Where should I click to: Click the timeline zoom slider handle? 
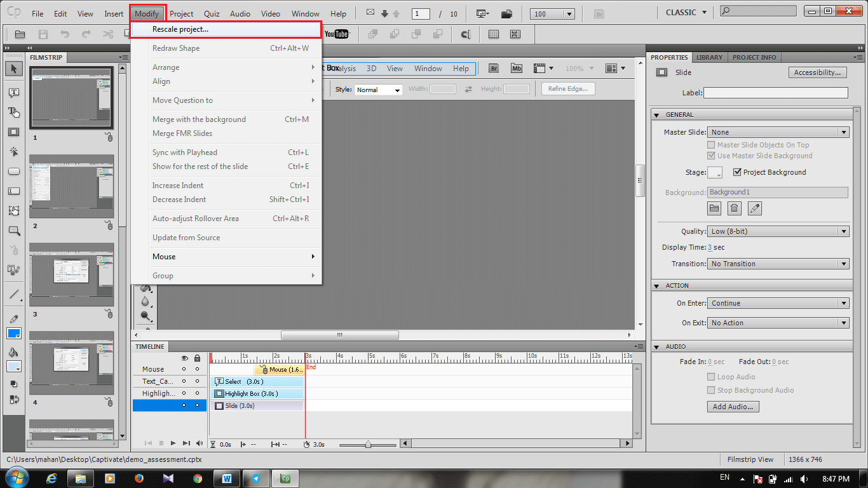pyautogui.click(x=368, y=444)
